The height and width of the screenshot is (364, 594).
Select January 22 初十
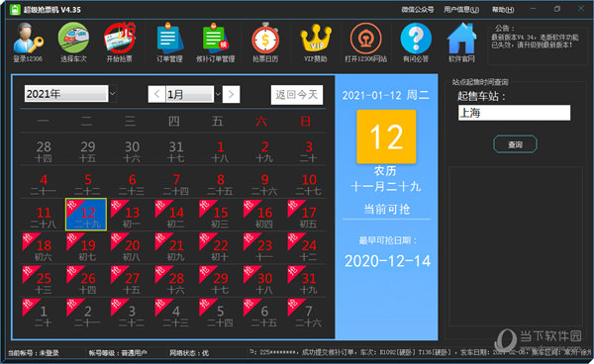click(x=220, y=248)
